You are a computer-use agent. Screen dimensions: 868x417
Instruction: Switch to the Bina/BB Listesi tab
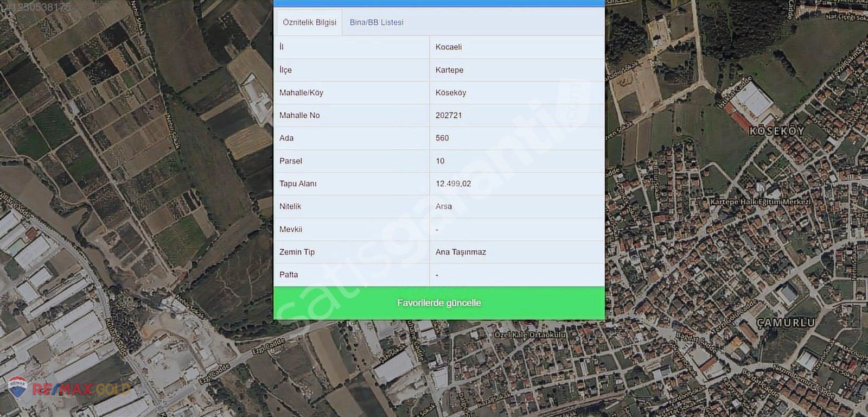(376, 22)
